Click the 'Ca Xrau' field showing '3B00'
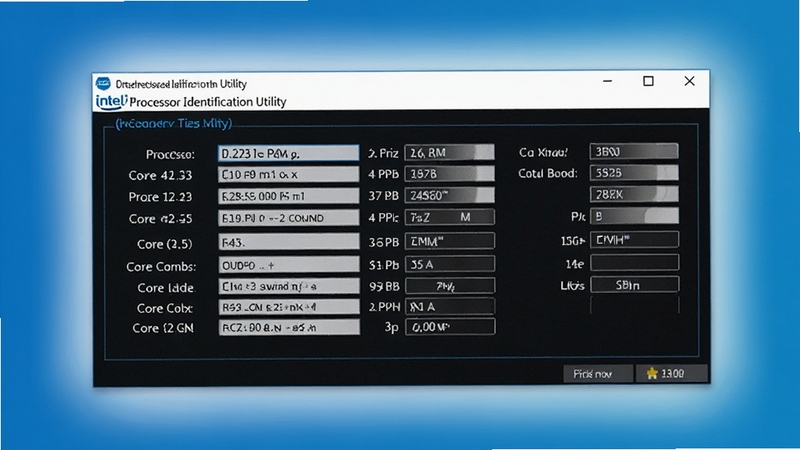Viewport: 800px width, 450px height. click(634, 152)
